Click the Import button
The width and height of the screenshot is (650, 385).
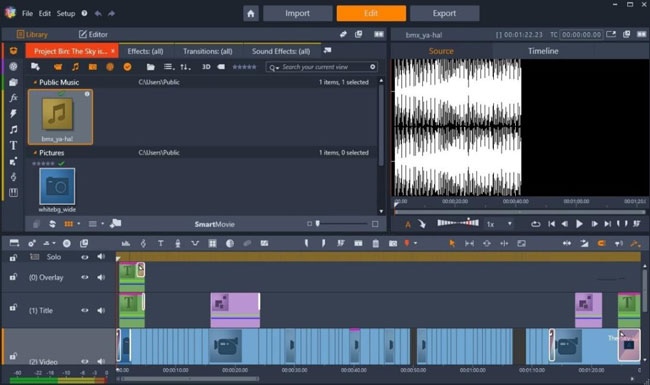(298, 13)
